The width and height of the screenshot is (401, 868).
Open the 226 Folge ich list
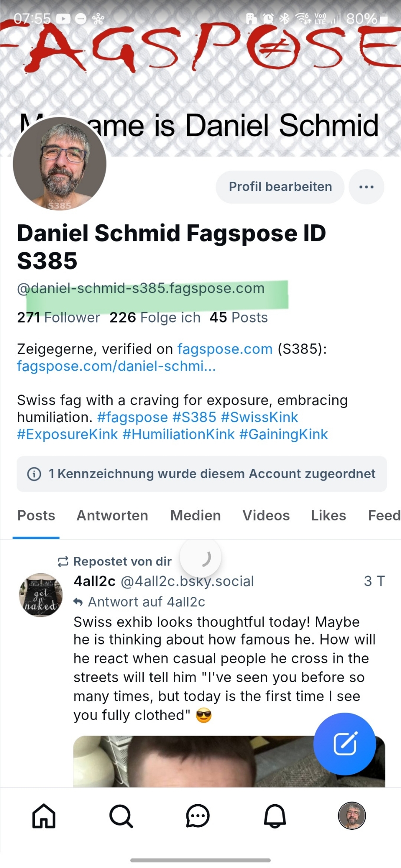[155, 318]
